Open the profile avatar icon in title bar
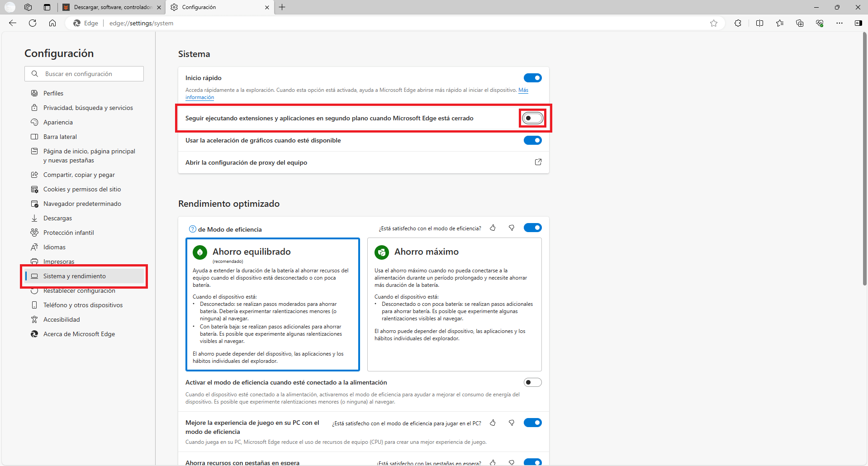868x466 pixels. tap(10, 7)
